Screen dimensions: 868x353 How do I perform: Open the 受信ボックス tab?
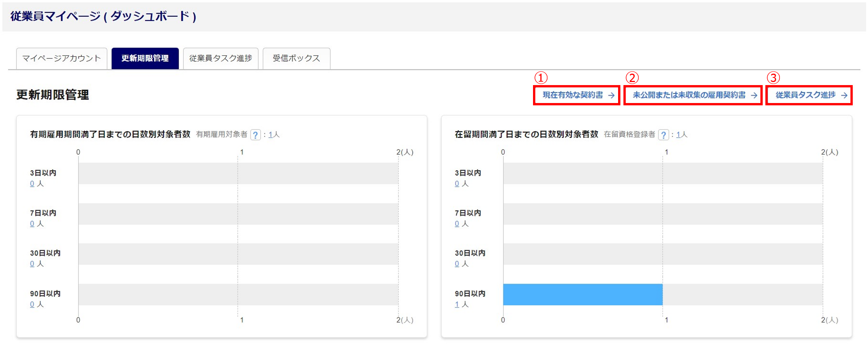coord(296,58)
